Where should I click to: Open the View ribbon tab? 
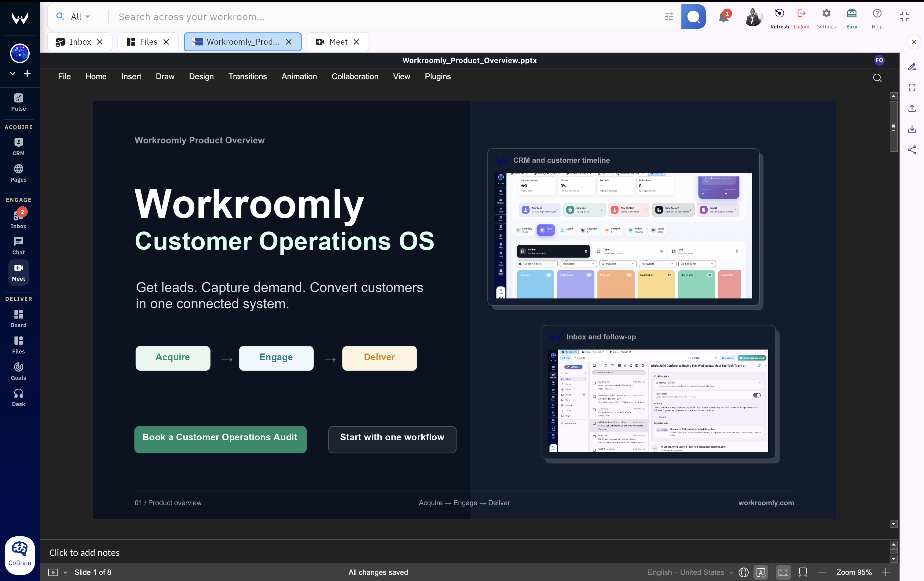(x=402, y=76)
